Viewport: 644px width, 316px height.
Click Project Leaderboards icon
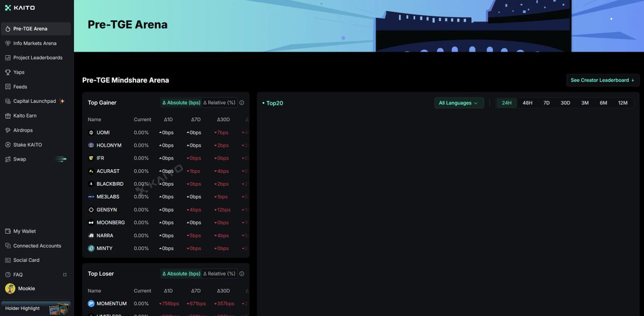point(8,58)
